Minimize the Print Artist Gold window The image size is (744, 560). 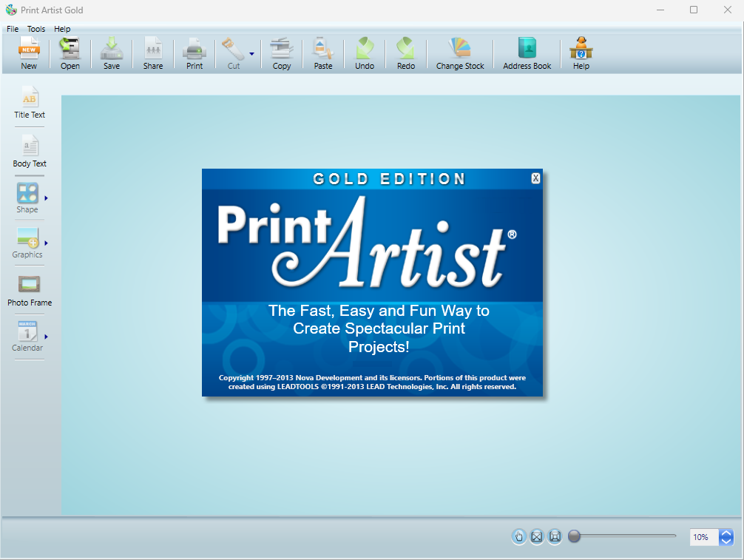660,10
